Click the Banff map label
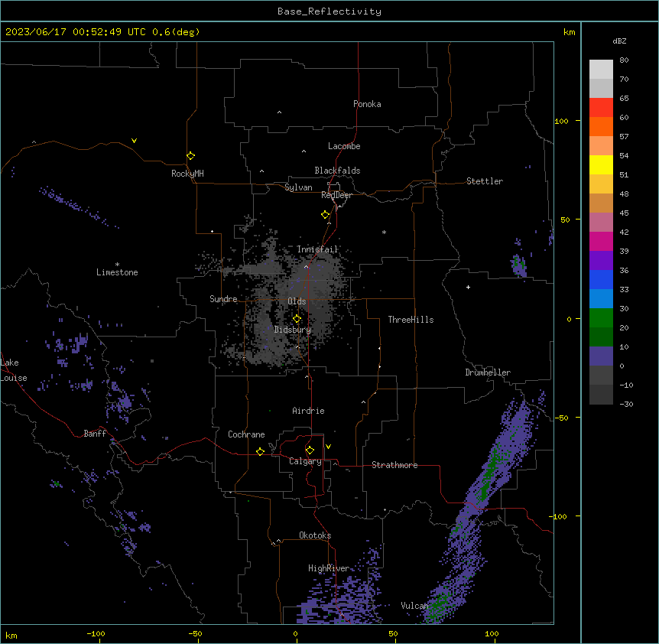Screen dimensions: 659x644 [x=95, y=434]
